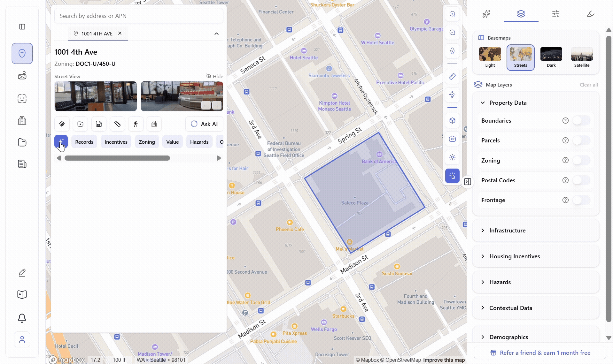Click Improve this map link
The image size is (613, 364).
(x=444, y=360)
